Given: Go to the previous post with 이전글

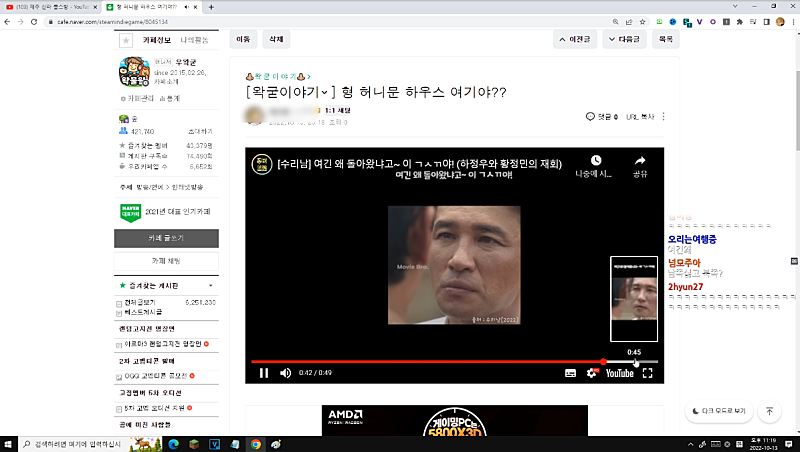Looking at the screenshot, I should (x=574, y=39).
